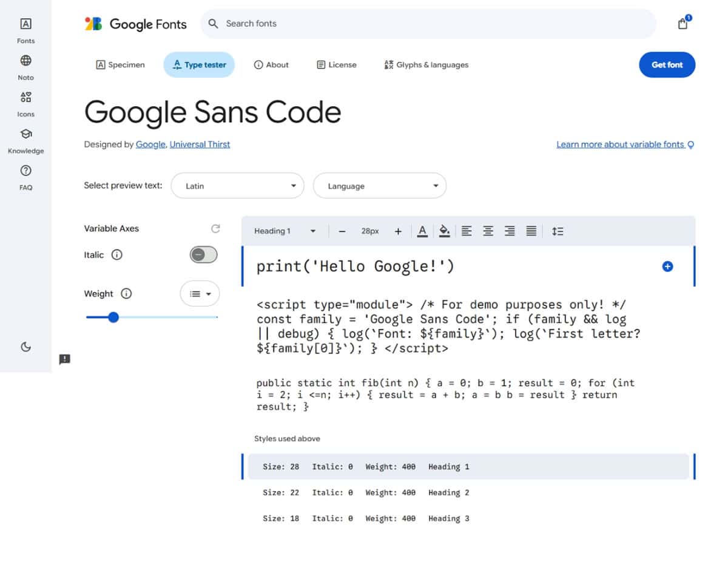
Task: Switch to dark mode theme
Action: pyautogui.click(x=25, y=347)
